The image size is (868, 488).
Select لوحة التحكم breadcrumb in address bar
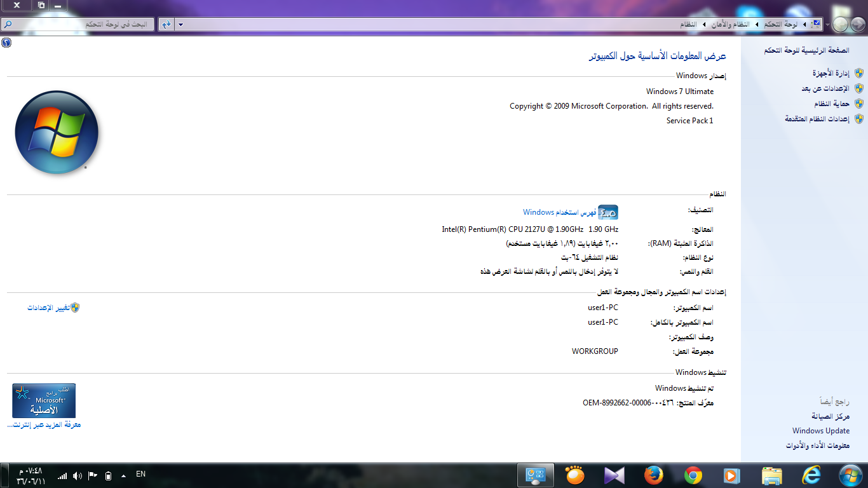(781, 24)
